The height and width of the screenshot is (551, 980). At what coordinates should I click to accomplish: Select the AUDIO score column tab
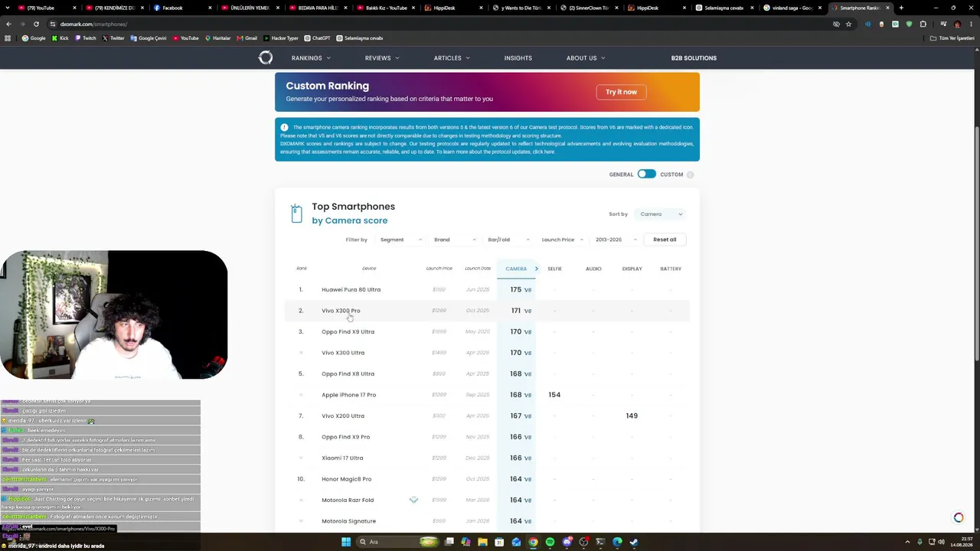(x=593, y=269)
